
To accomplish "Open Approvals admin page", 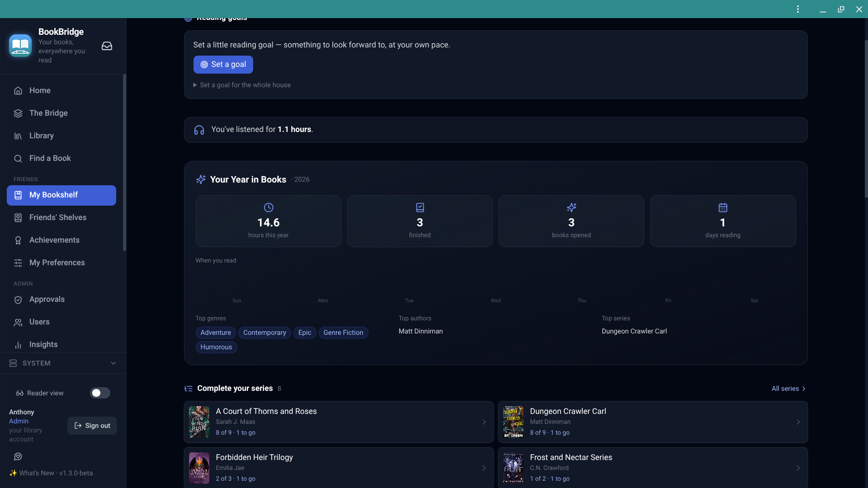I will click(61, 300).
